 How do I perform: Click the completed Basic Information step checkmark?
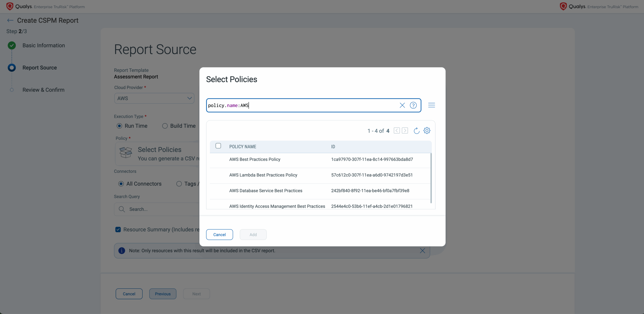pyautogui.click(x=12, y=45)
